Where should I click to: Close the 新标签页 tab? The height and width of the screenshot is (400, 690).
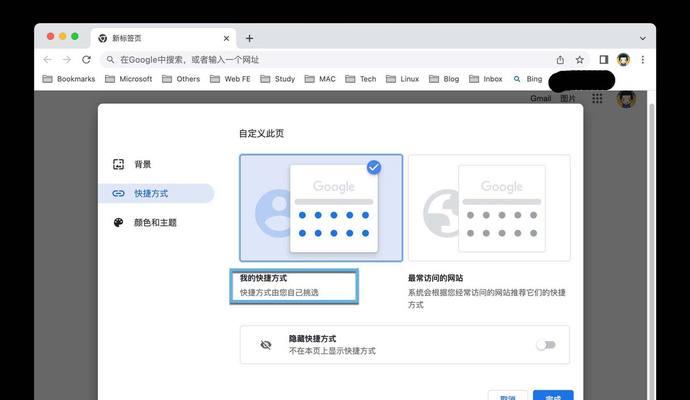click(x=226, y=38)
